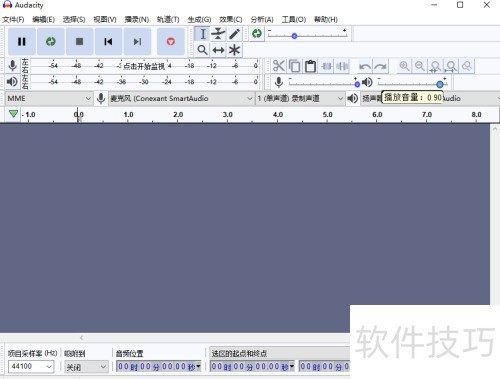Open the Help (H) menu
Screen dimensions: 500x379
(326, 19)
